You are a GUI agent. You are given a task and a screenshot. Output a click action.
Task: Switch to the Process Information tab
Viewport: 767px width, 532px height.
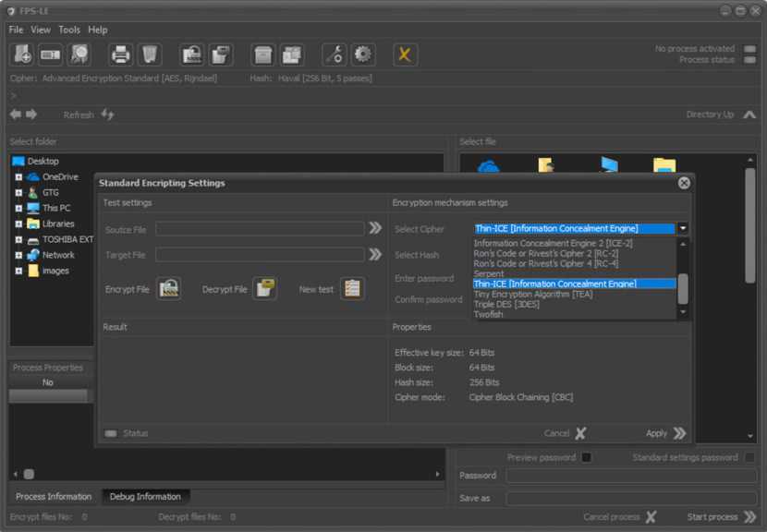[54, 496]
